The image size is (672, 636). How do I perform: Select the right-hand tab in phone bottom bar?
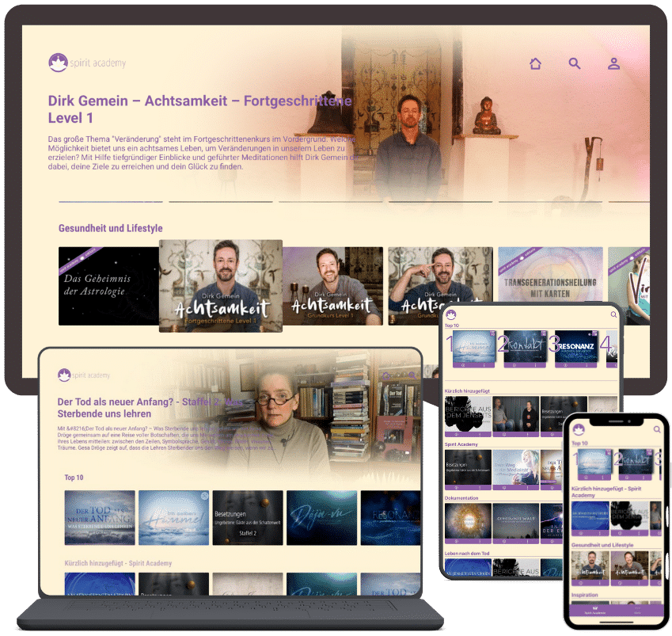pos(638,611)
